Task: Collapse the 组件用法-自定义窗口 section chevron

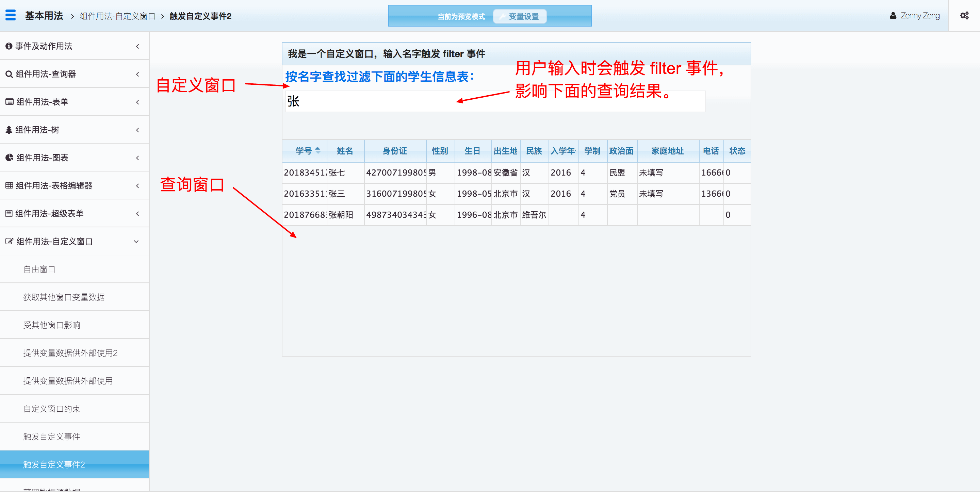Action: (136, 241)
